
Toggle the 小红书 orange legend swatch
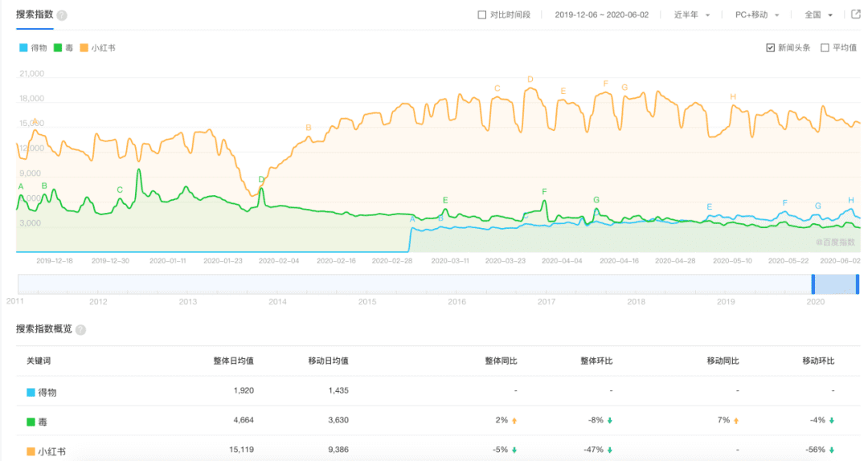pos(84,48)
